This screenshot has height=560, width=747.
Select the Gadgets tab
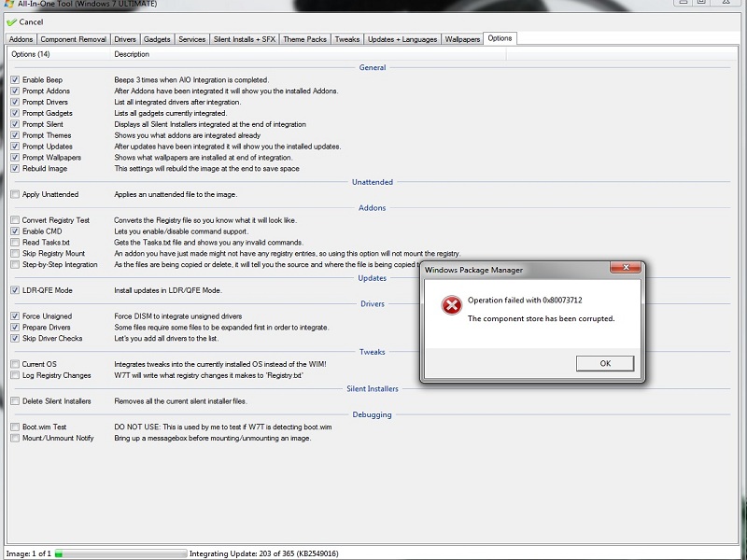pos(157,39)
